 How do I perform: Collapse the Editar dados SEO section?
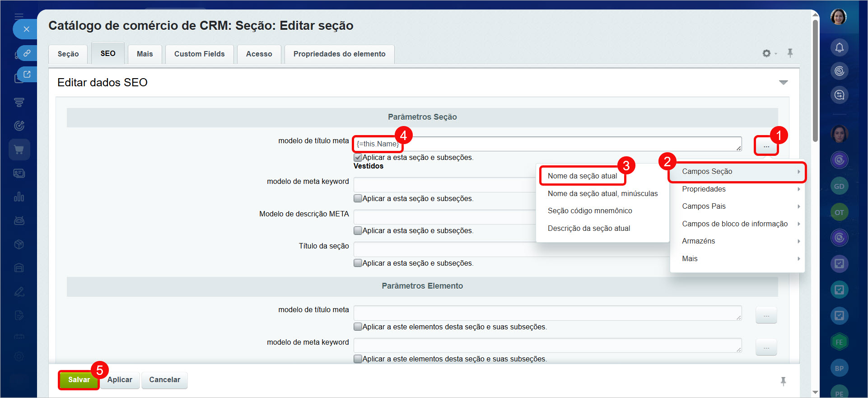pyautogui.click(x=783, y=83)
